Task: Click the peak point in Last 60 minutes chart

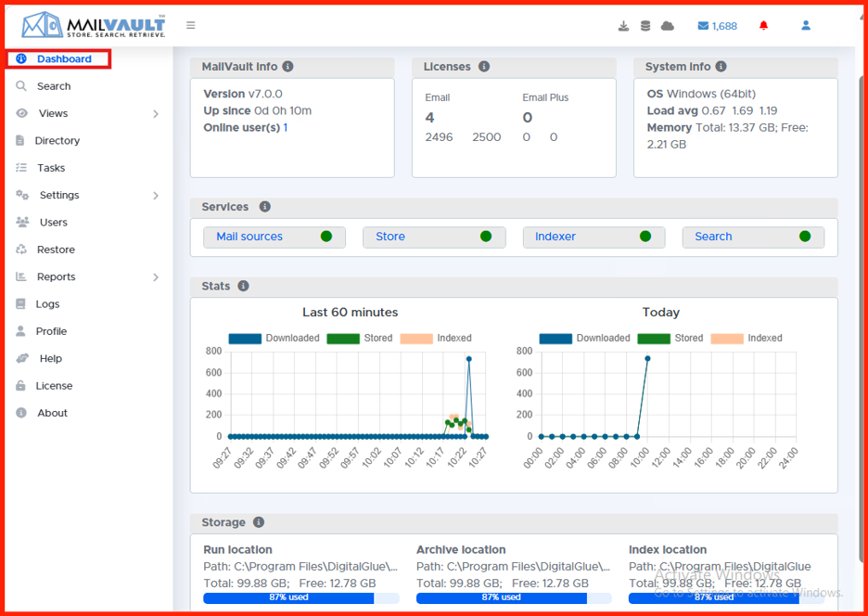Action: (x=469, y=359)
